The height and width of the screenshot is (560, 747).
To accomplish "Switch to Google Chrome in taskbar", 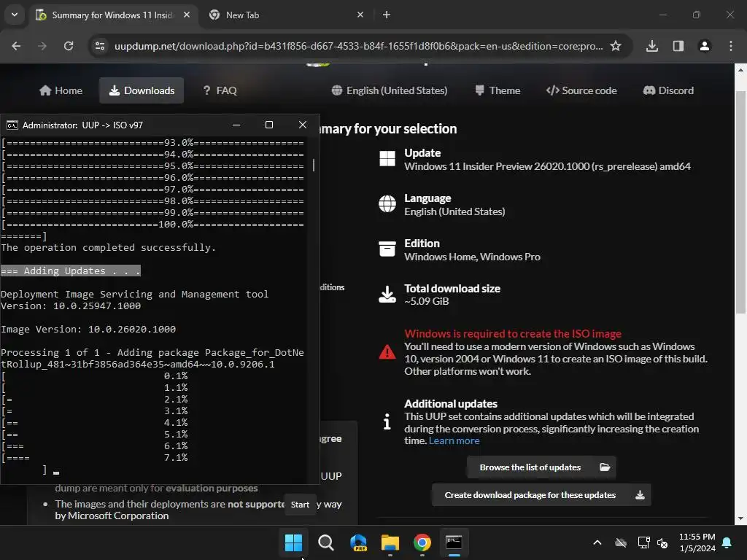I will point(422,542).
